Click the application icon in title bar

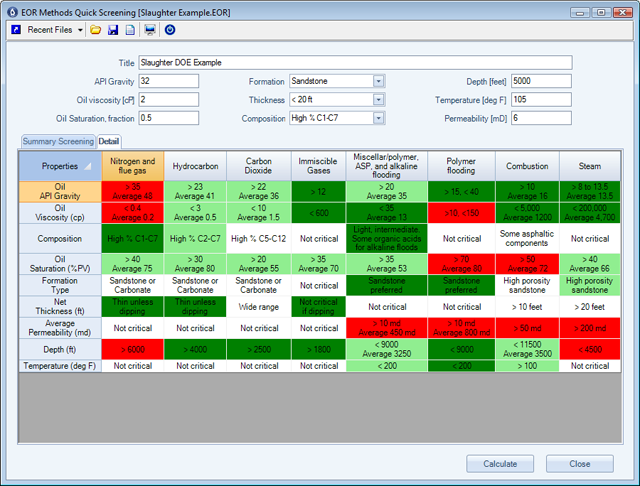13,12
